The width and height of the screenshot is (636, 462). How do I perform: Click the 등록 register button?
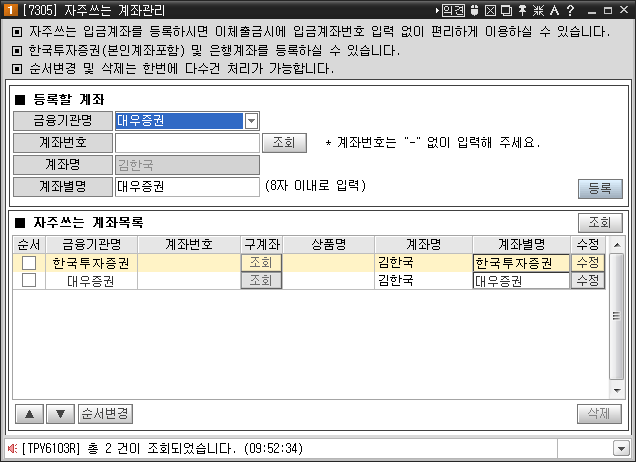click(x=600, y=189)
